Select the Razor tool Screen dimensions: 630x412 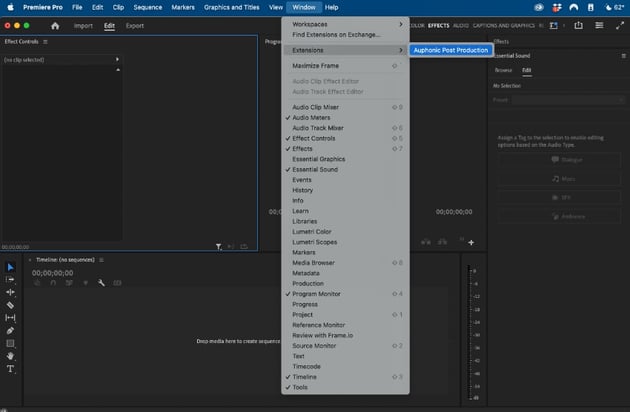pyautogui.click(x=10, y=305)
